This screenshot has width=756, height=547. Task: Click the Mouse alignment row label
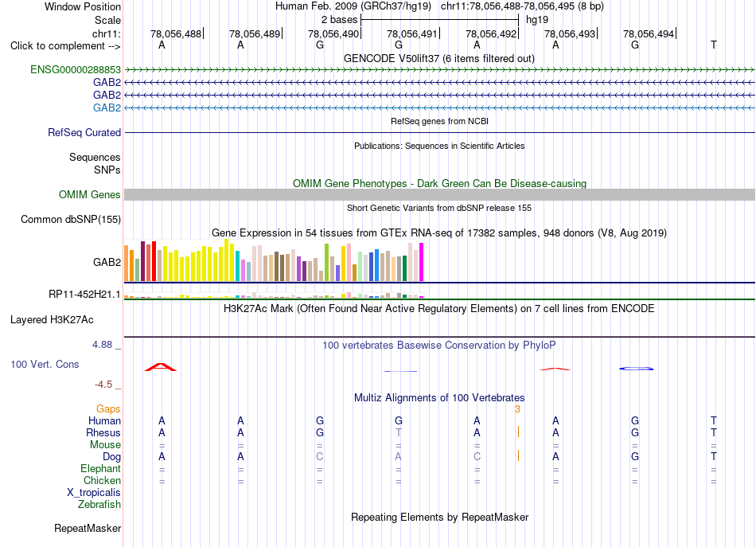pos(105,445)
